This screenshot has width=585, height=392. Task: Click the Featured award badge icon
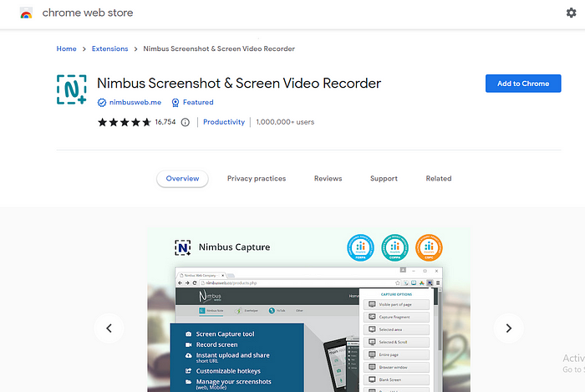175,103
